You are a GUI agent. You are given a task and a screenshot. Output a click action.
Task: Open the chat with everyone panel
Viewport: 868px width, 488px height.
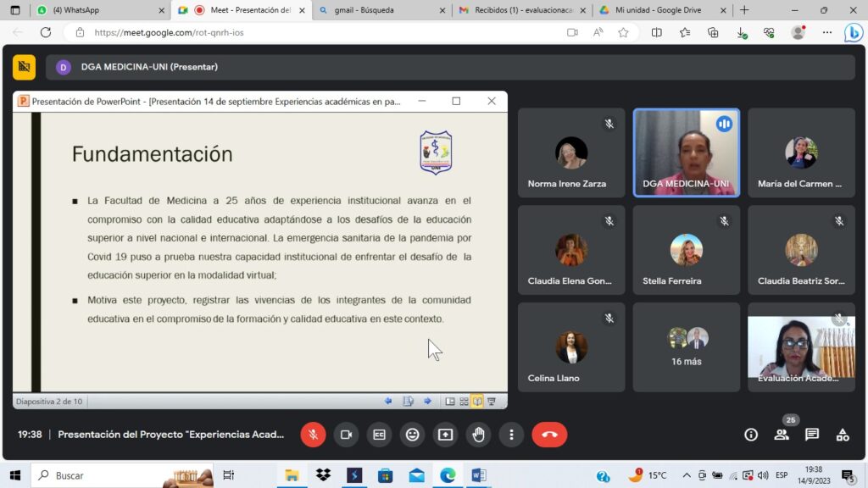pos(812,435)
